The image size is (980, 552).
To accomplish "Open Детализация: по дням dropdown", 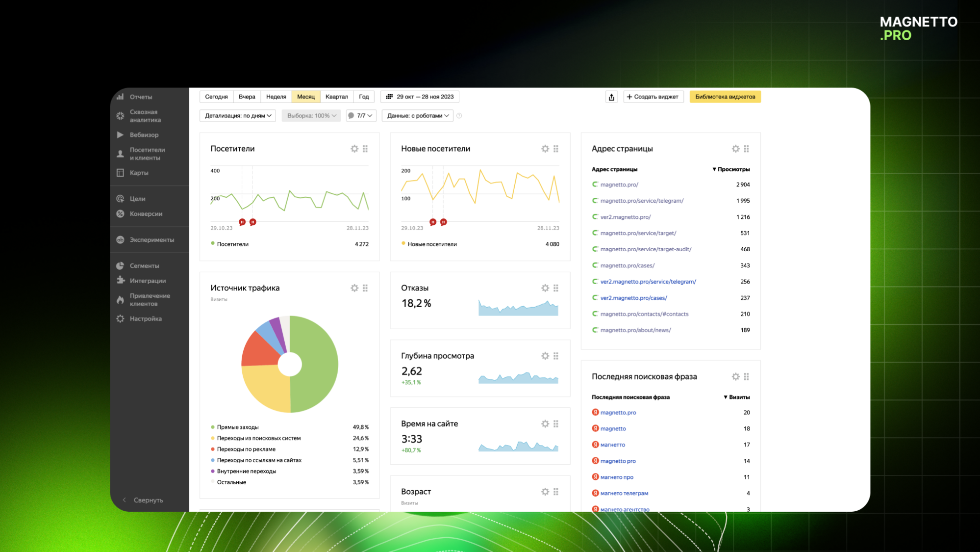I will point(238,116).
